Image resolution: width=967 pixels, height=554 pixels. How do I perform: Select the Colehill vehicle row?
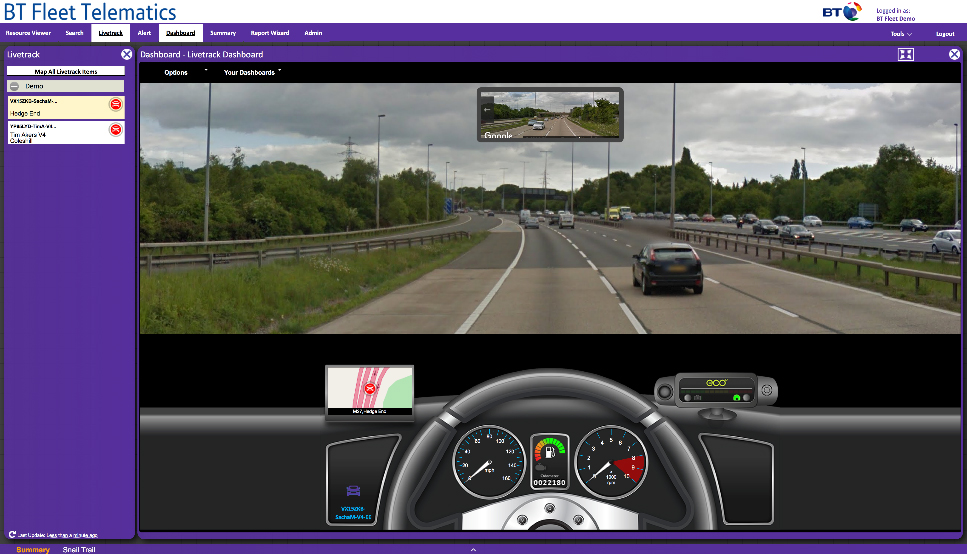pyautogui.click(x=66, y=133)
